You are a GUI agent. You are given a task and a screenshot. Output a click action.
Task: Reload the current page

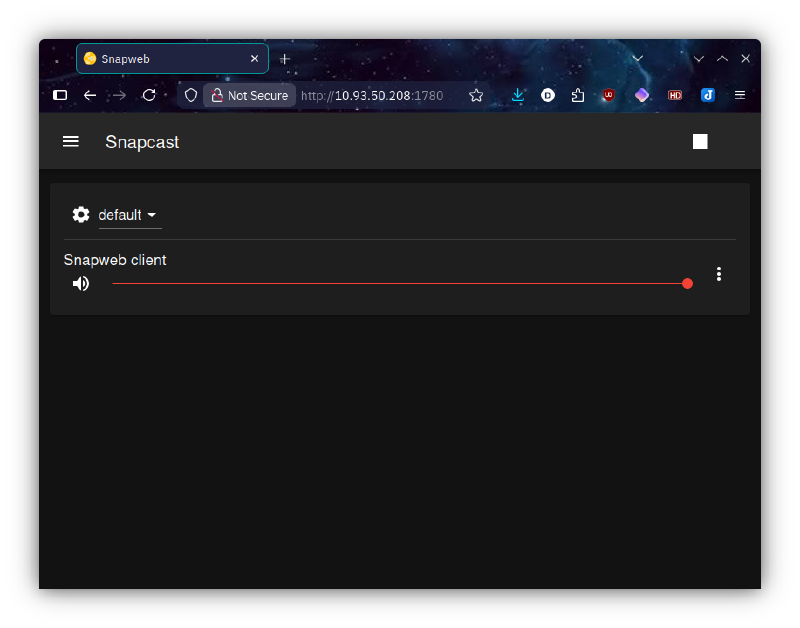(x=149, y=95)
